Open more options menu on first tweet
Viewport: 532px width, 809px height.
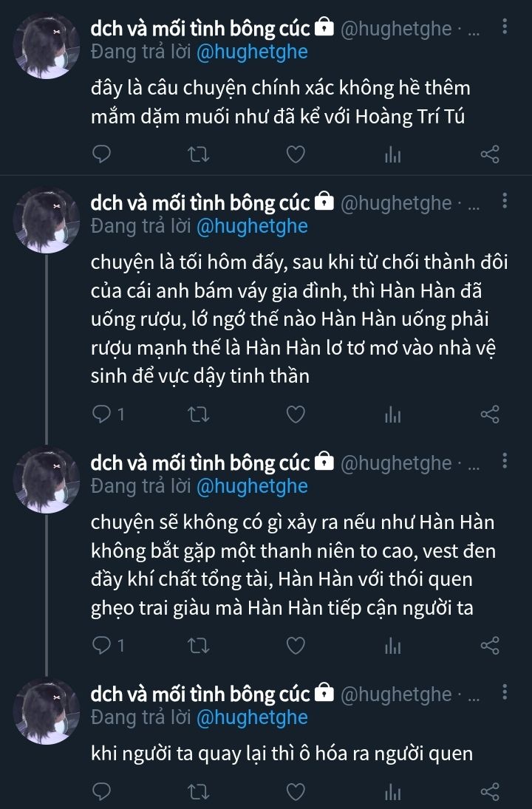pyautogui.click(x=505, y=28)
